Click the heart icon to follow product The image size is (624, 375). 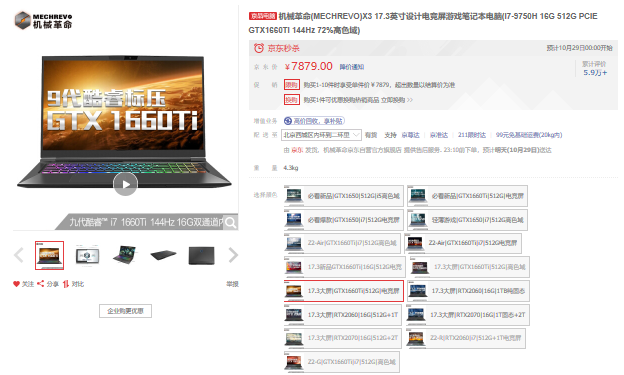coord(16,284)
